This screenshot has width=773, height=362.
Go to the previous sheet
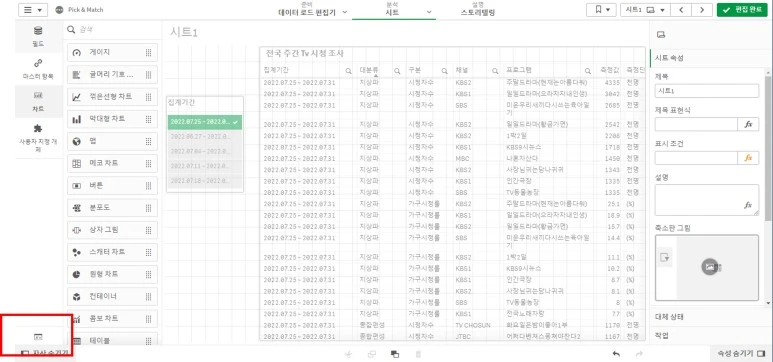tap(681, 10)
